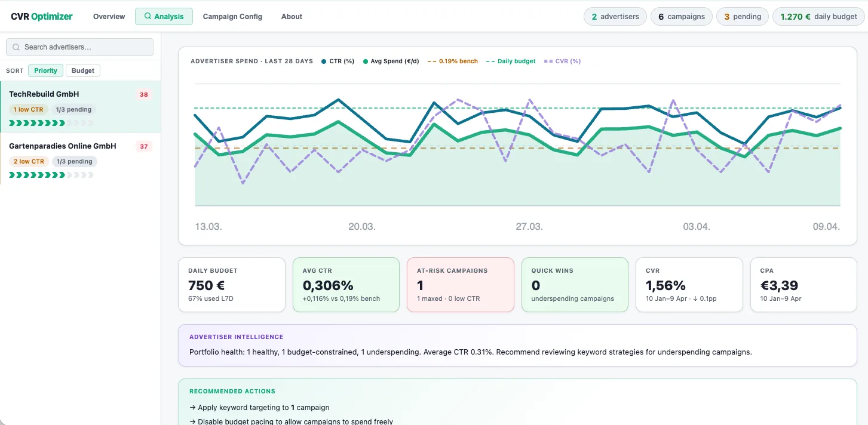
Task: Select Gartenparadies Online GmbH advertiser
Action: [80, 159]
